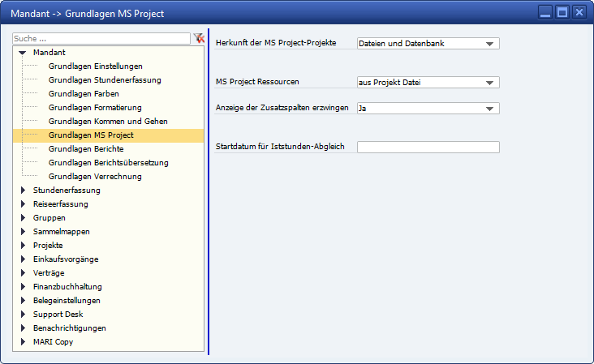
Task: Click the Startdatum für Iststunden-Abgleich field
Action: pyautogui.click(x=428, y=148)
